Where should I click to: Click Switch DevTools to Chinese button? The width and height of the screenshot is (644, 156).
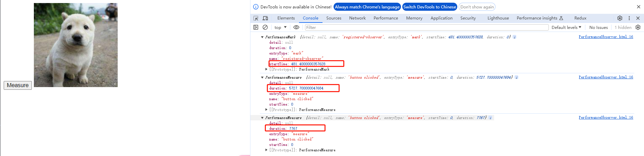point(429,7)
